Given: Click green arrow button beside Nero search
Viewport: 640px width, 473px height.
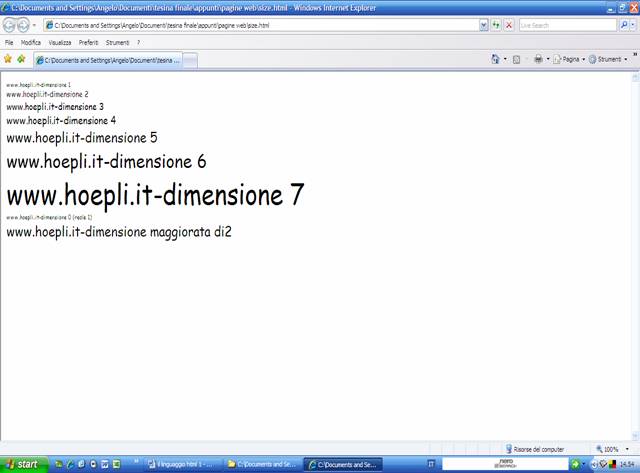Looking at the screenshot, I should 575,464.
